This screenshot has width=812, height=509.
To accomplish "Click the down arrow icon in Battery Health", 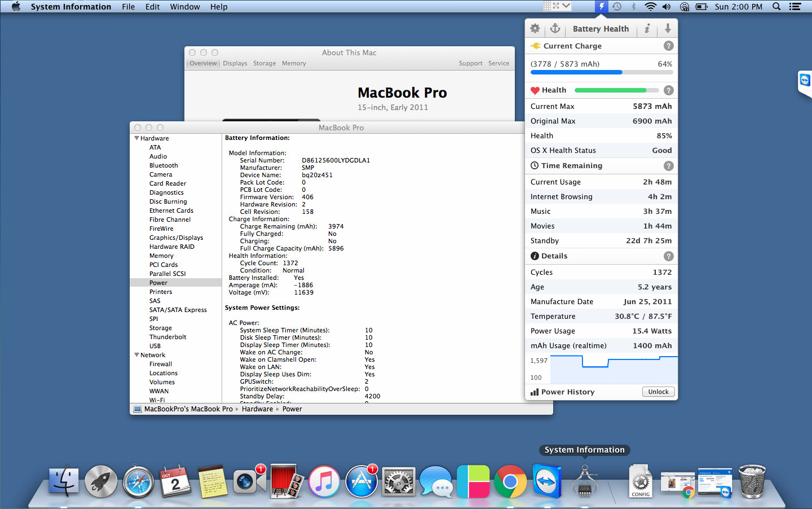I will pyautogui.click(x=668, y=28).
